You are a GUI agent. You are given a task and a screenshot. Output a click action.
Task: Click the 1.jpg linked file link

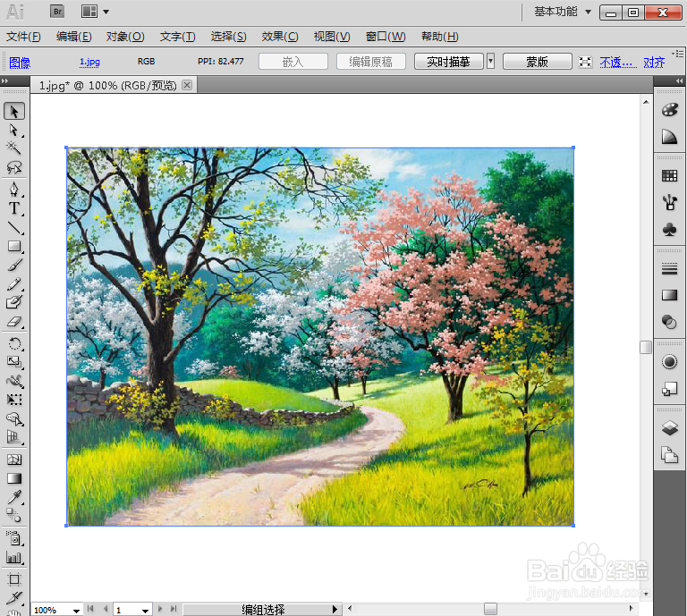tap(89, 62)
